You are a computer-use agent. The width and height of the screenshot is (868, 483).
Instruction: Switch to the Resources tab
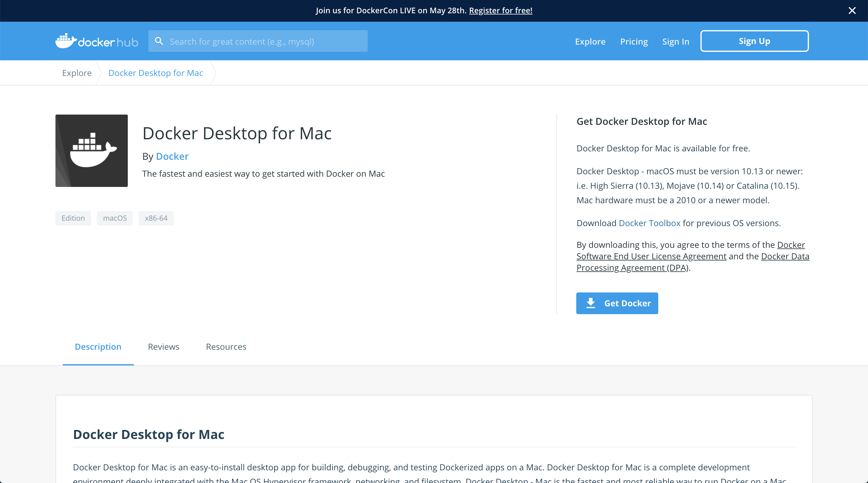coord(226,347)
